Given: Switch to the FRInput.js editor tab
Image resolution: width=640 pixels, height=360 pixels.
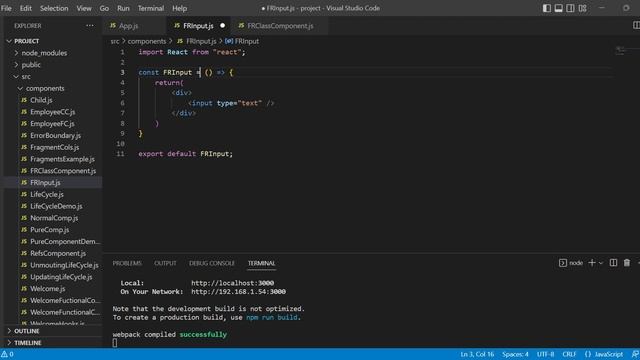Looking at the screenshot, I should (x=198, y=26).
